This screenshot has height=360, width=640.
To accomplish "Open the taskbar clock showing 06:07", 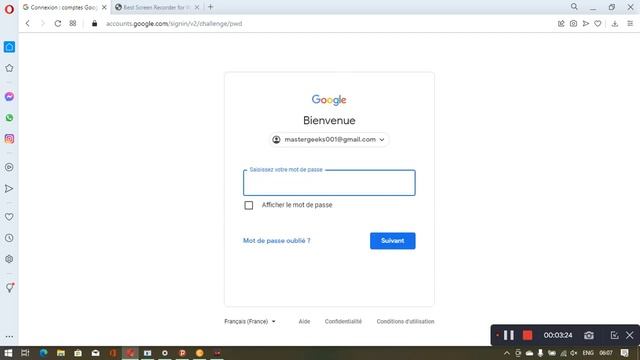I will pos(606,353).
